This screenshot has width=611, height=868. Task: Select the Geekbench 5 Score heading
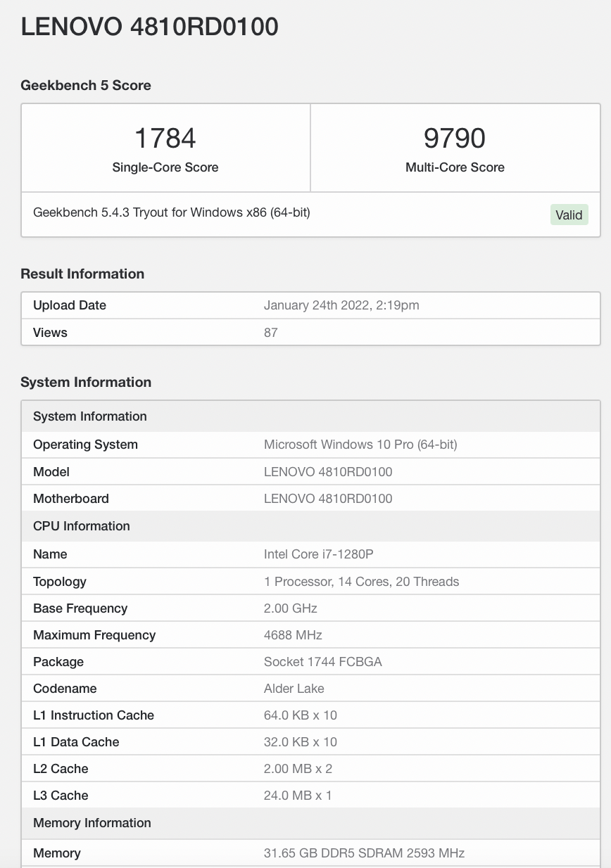pos(85,85)
